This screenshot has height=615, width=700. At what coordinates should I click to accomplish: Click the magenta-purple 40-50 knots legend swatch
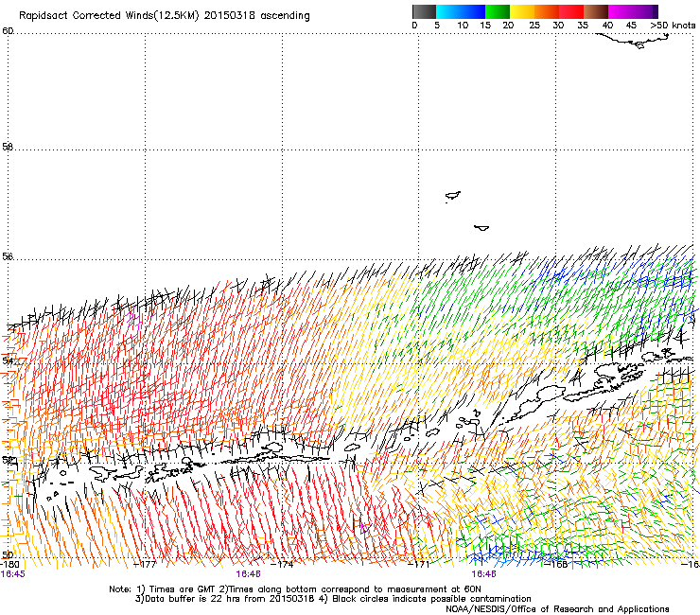tap(633, 11)
